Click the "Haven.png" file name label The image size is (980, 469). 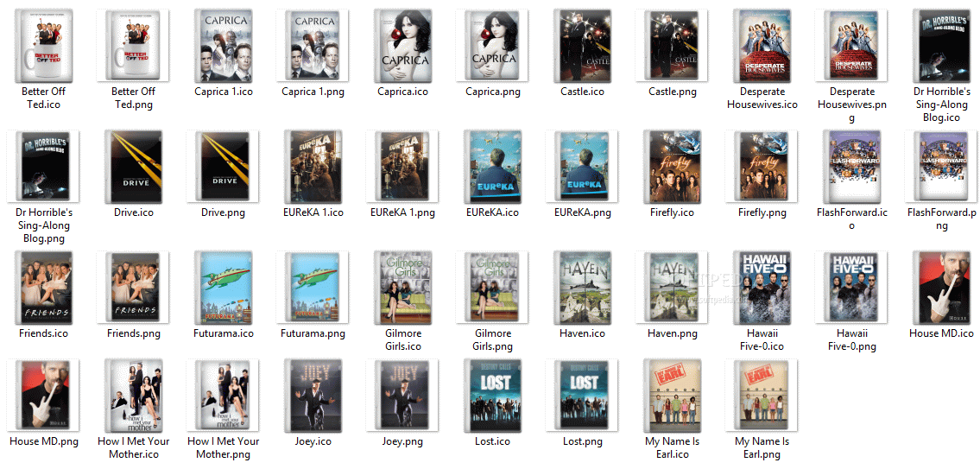pyautogui.click(x=673, y=334)
